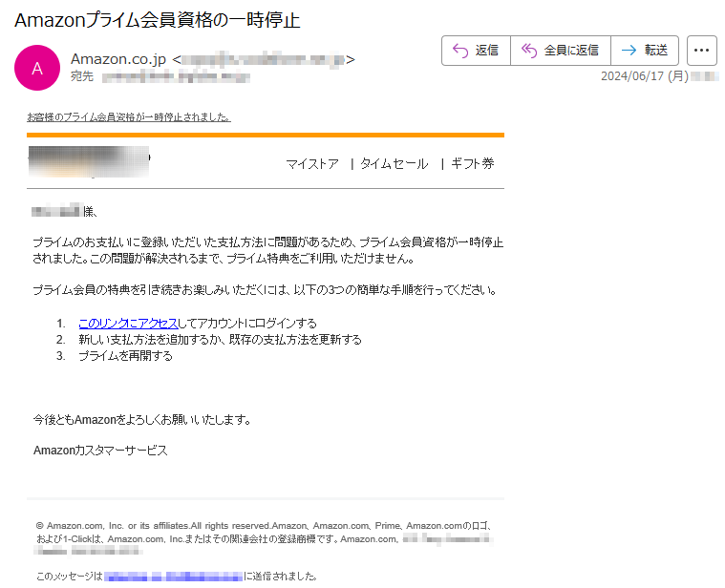Click the signature Amazonカスタマーサービス
725x588 pixels.
coord(100,451)
